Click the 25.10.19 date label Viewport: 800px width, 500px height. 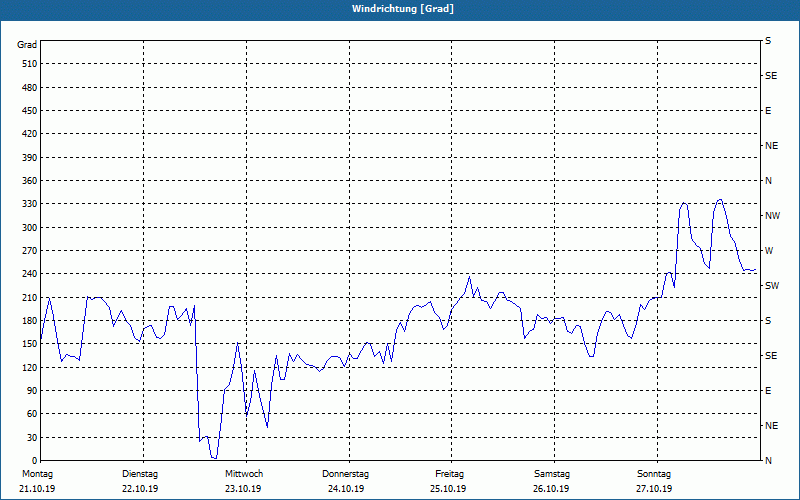pyautogui.click(x=448, y=489)
